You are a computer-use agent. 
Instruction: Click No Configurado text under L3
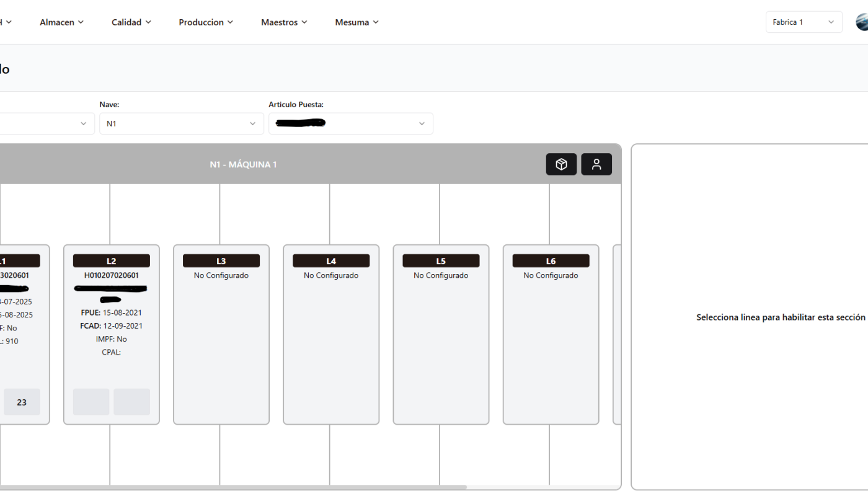221,275
